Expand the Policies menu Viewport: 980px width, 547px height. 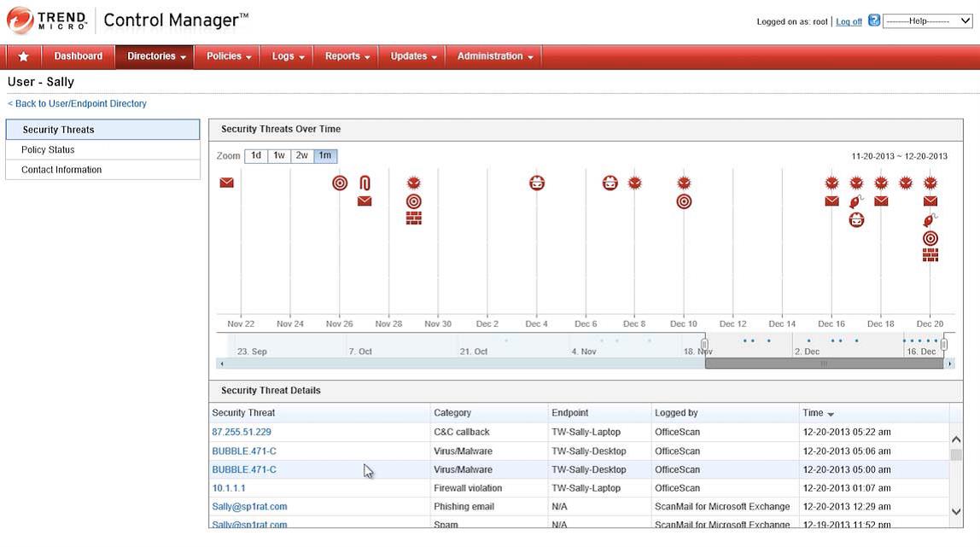(x=228, y=57)
